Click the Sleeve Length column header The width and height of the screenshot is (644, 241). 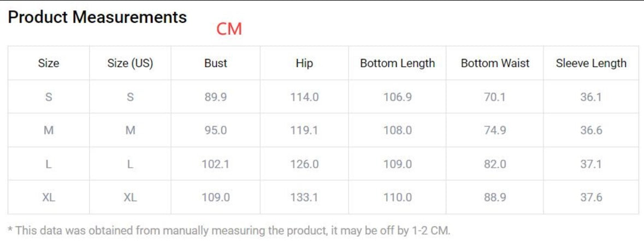(x=591, y=63)
